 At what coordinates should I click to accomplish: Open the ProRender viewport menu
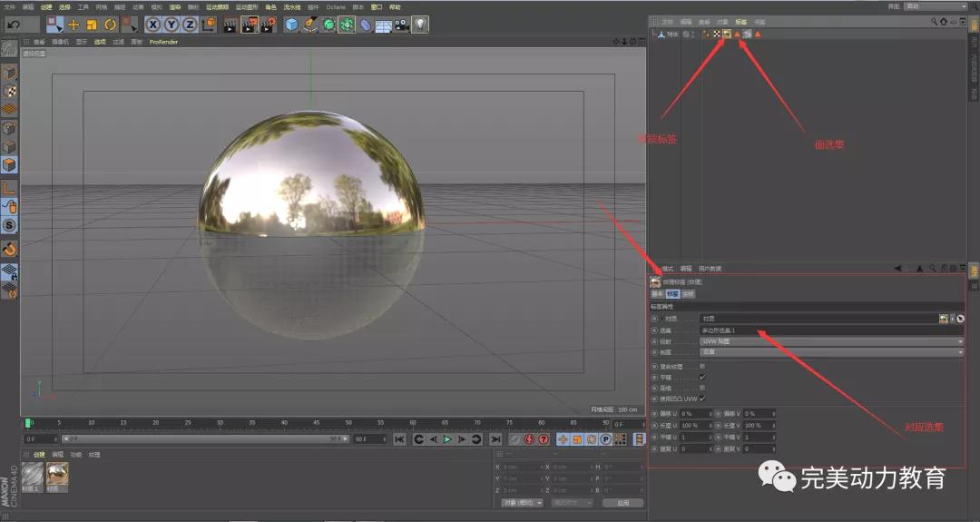163,41
